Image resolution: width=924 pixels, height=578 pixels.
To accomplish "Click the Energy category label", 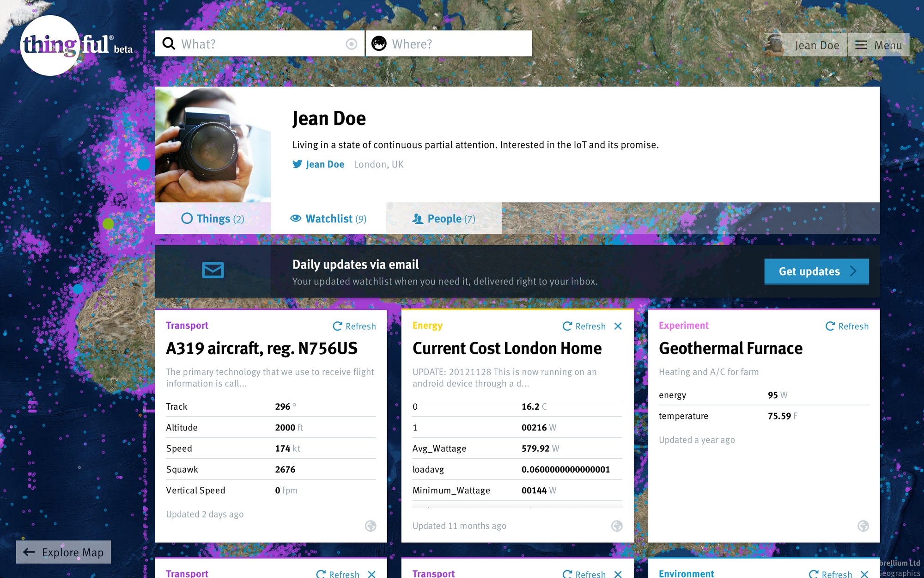I will pos(427,326).
